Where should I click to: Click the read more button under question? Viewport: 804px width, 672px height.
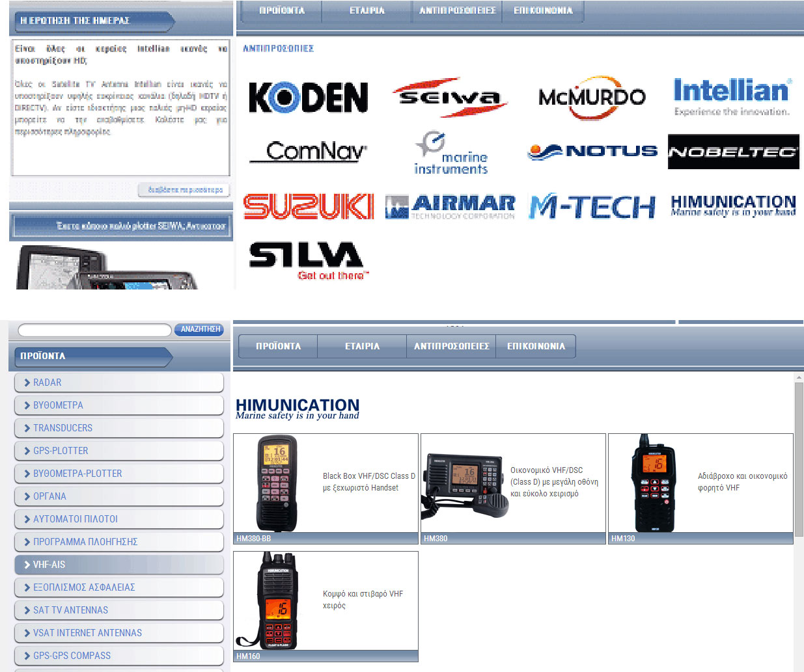click(x=184, y=190)
